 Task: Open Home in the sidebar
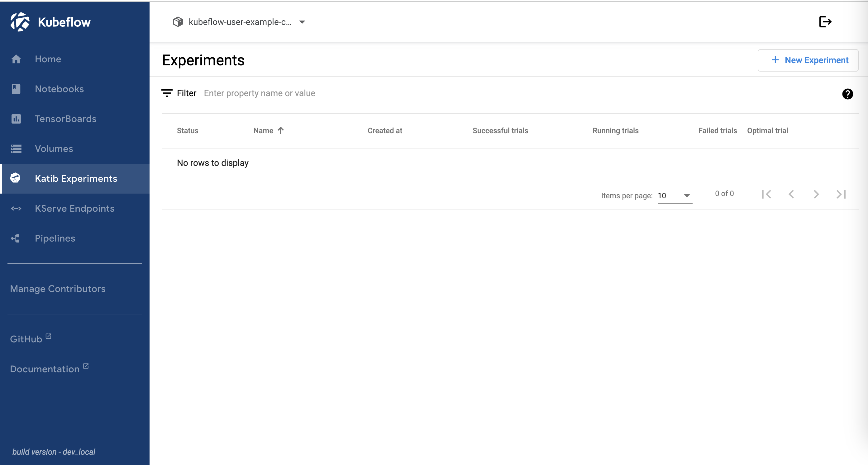(x=48, y=59)
